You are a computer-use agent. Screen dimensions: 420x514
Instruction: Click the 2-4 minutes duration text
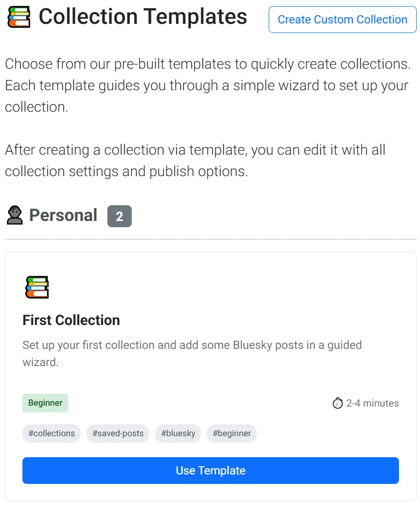coord(372,403)
